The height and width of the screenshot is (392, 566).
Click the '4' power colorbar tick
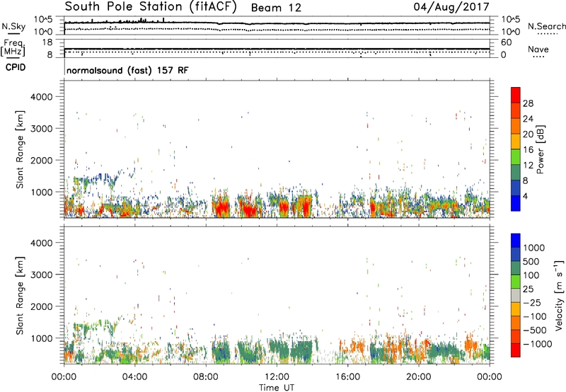(525, 197)
